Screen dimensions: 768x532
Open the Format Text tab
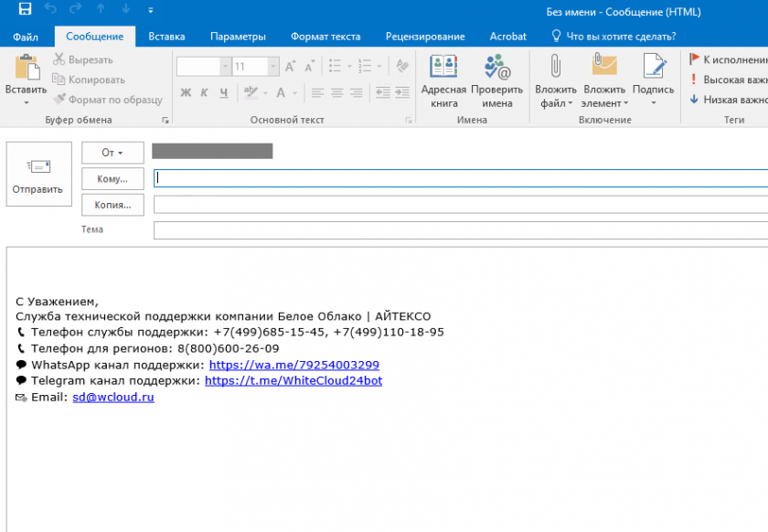pyautogui.click(x=325, y=37)
